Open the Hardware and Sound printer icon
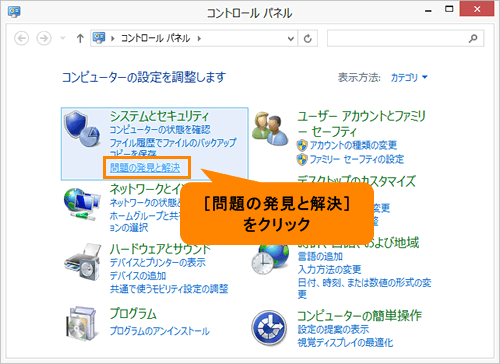500x364 pixels. click(82, 262)
